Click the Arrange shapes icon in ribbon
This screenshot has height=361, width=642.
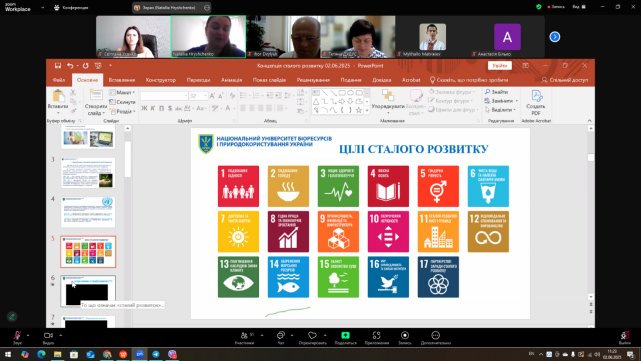pos(388,100)
